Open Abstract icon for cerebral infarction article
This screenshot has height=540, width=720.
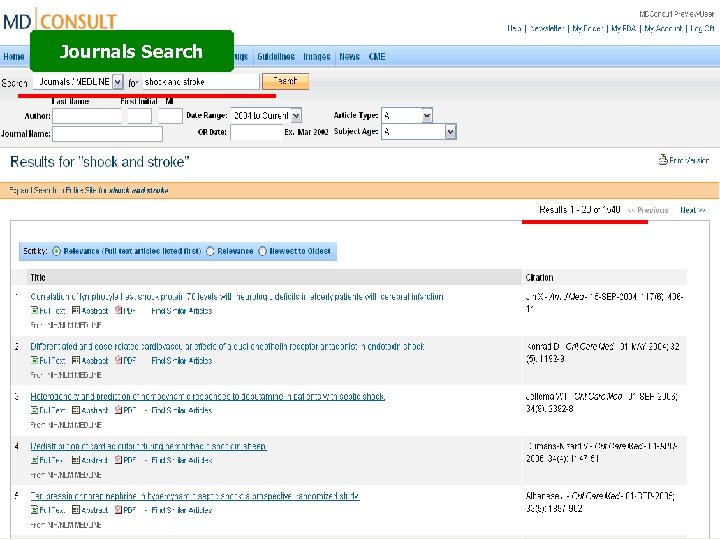(x=76, y=310)
